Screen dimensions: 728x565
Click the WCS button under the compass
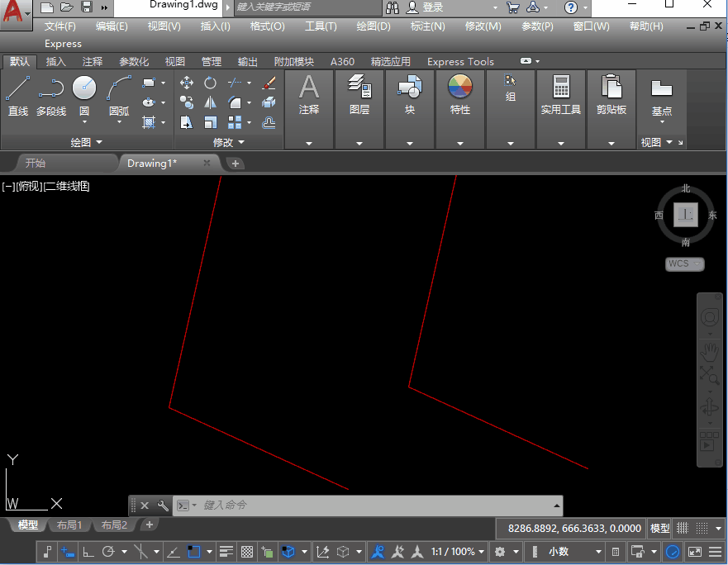684,264
